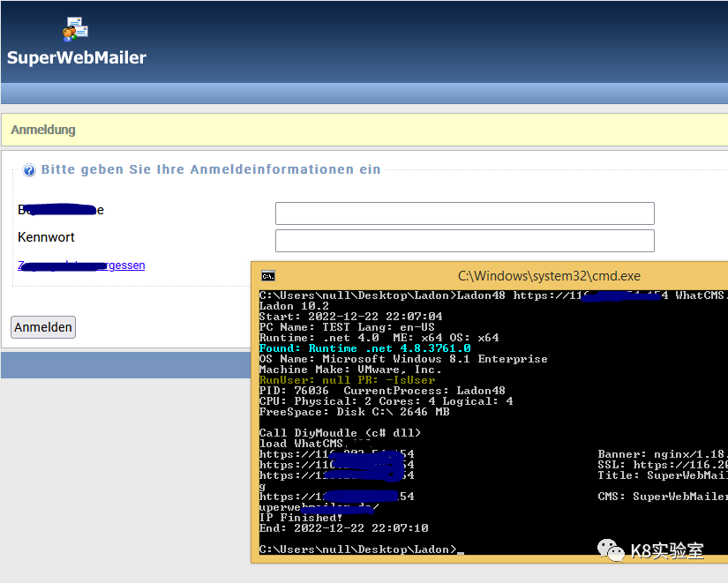Viewport: 728px width, 583px height.
Task: Click the cmd.exe window system icon
Action: pos(268,276)
